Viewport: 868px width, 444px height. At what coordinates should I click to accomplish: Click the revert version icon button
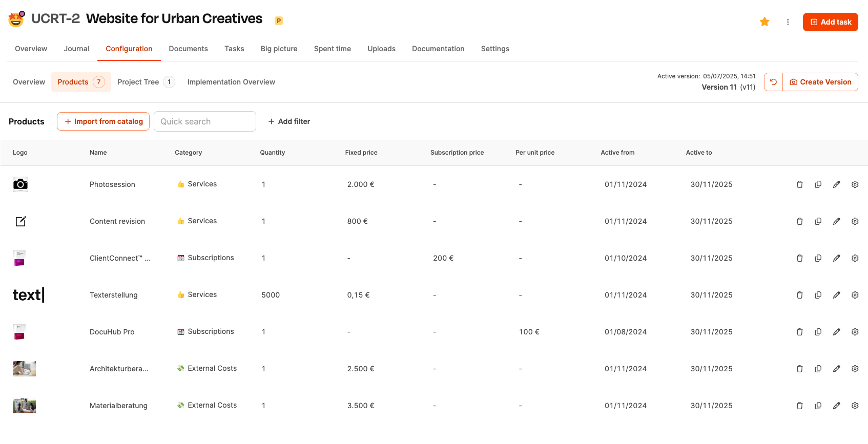(773, 82)
